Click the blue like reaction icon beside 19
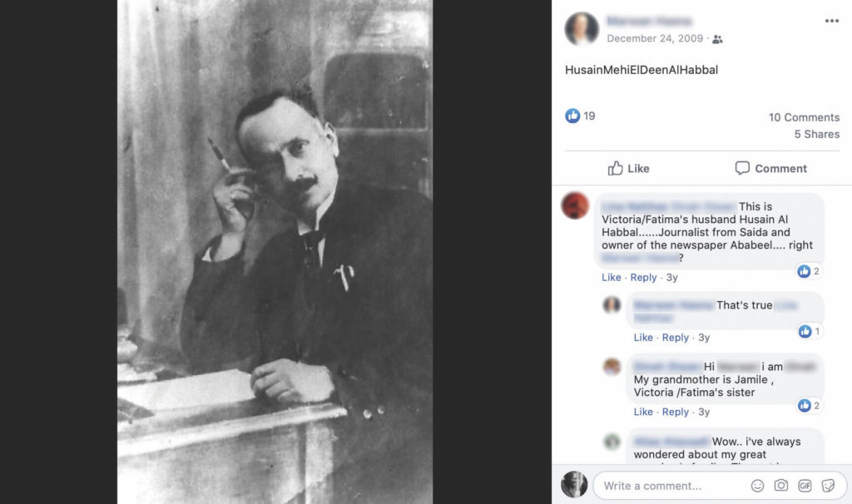Image resolution: width=852 pixels, height=504 pixels. pyautogui.click(x=572, y=116)
